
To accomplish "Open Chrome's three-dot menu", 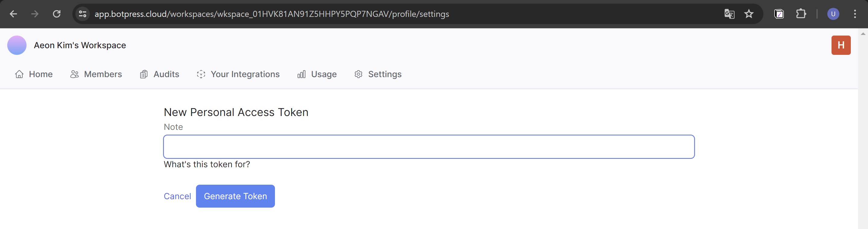I will [x=855, y=14].
